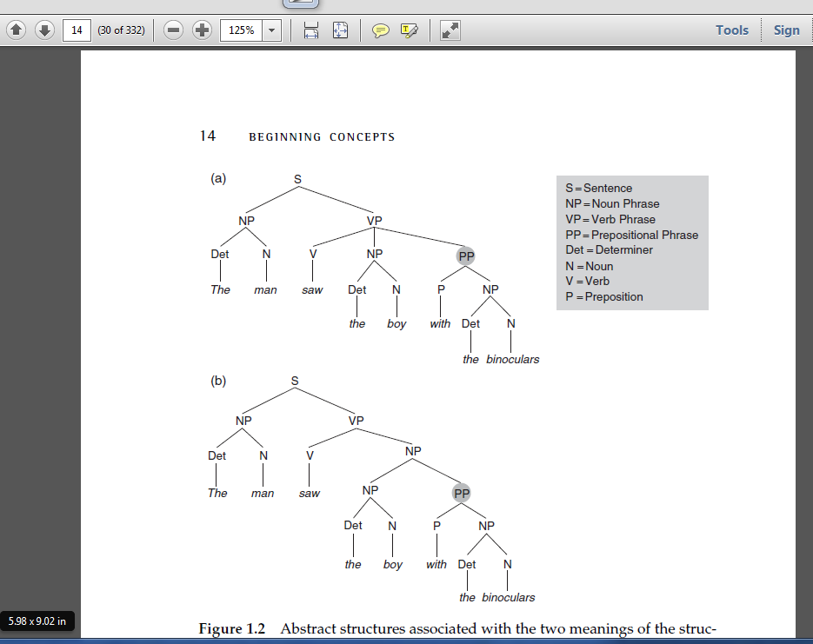Open the Tools pane
Screen dimensions: 813x644
pyautogui.click(x=732, y=30)
